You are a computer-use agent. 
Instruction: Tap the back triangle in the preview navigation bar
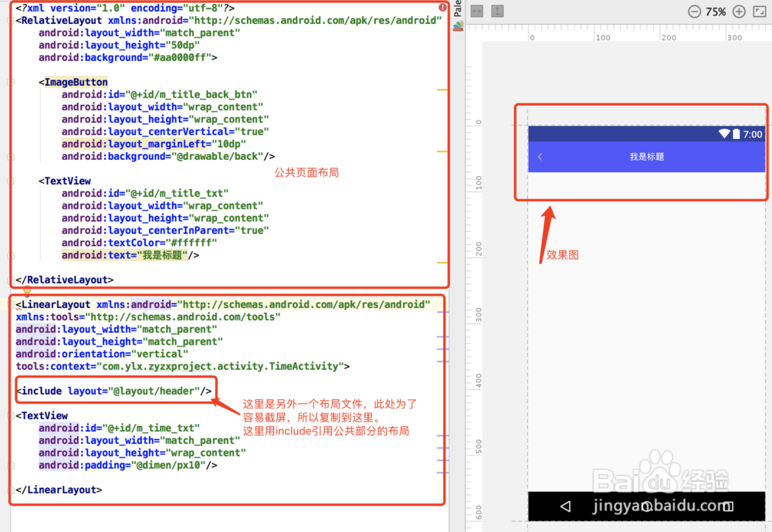pos(566,507)
